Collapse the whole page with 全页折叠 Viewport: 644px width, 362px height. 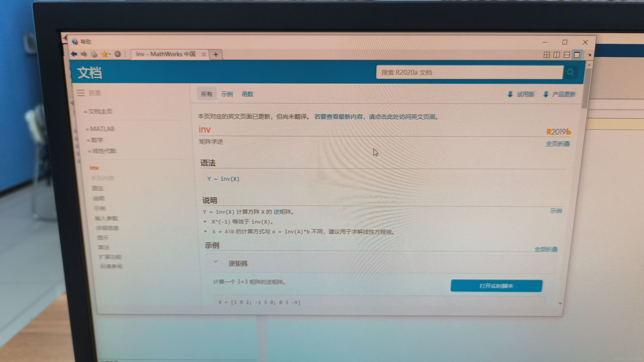pos(558,144)
